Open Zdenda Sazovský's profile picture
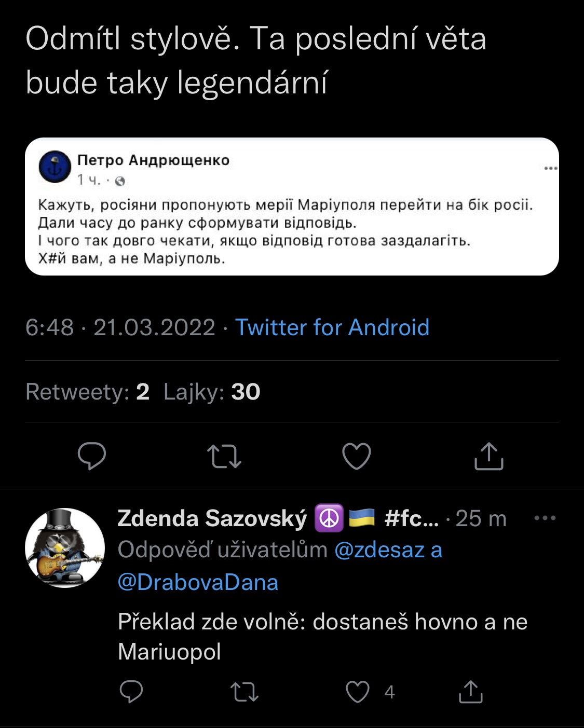Screen dimensions: 584x728 point(65,548)
